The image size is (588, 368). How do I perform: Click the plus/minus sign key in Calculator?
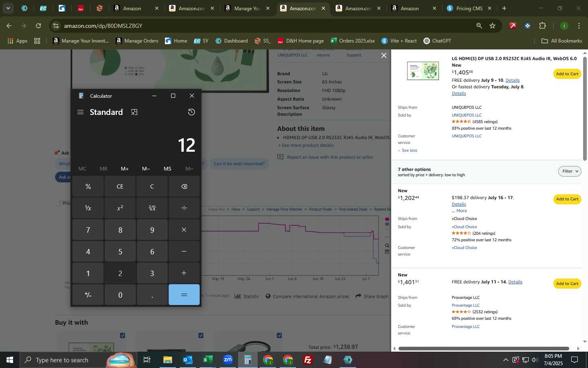[x=88, y=295]
